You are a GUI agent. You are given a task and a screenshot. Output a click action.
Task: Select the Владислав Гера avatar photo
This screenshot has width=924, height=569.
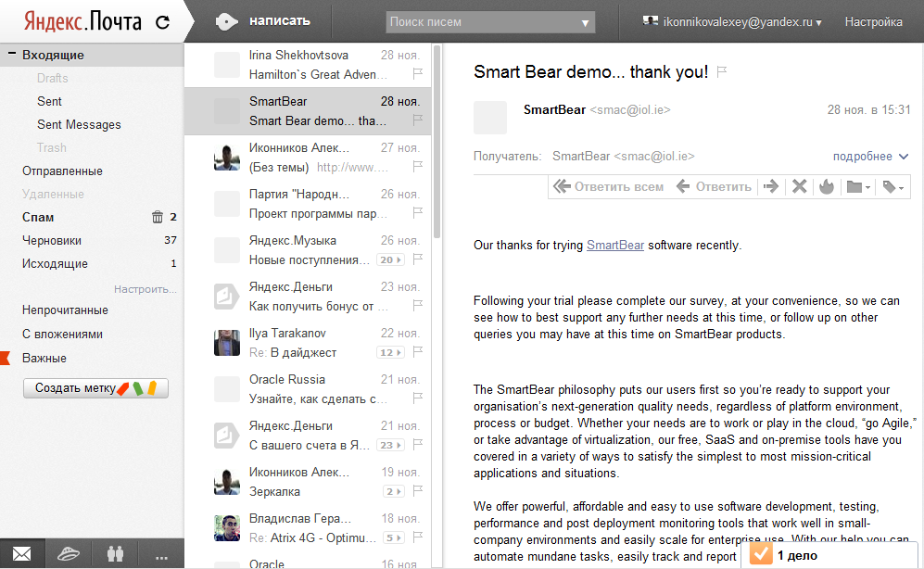227,528
